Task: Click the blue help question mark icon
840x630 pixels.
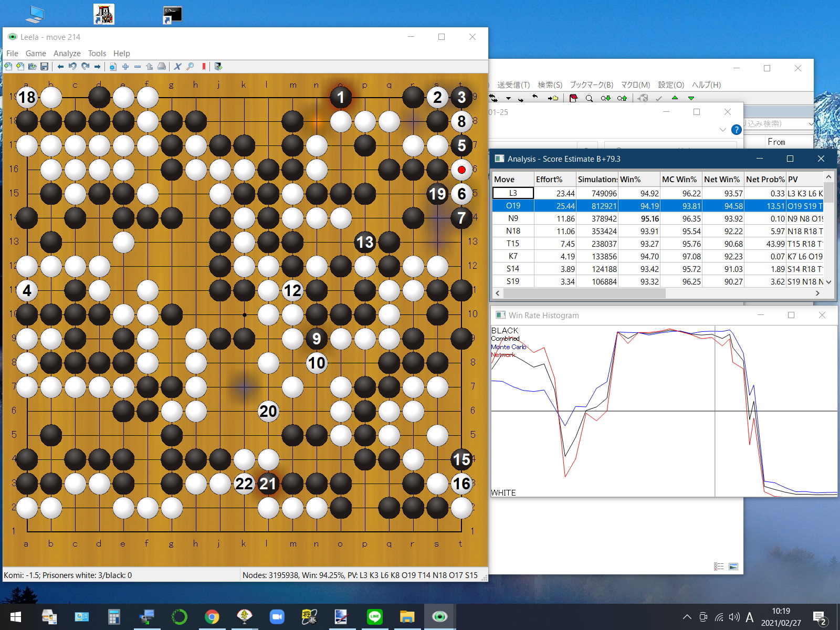Action: point(737,130)
